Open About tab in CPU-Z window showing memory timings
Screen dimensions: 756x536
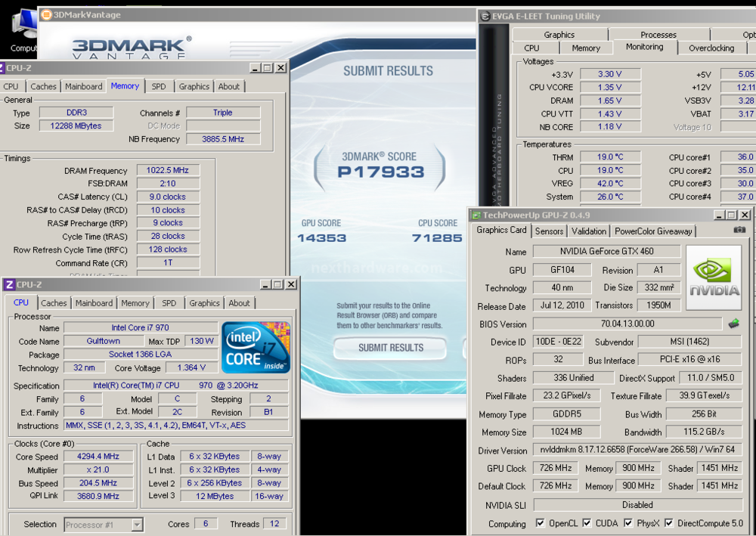(229, 86)
